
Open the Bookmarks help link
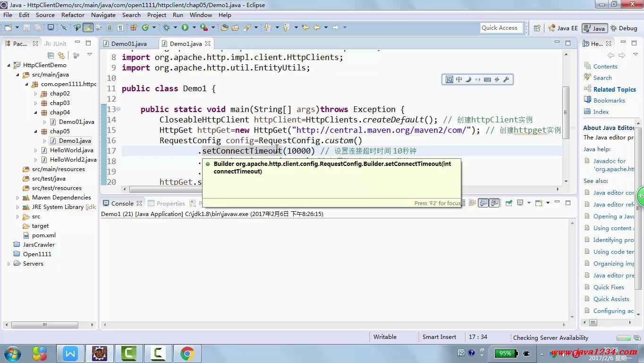[609, 100]
